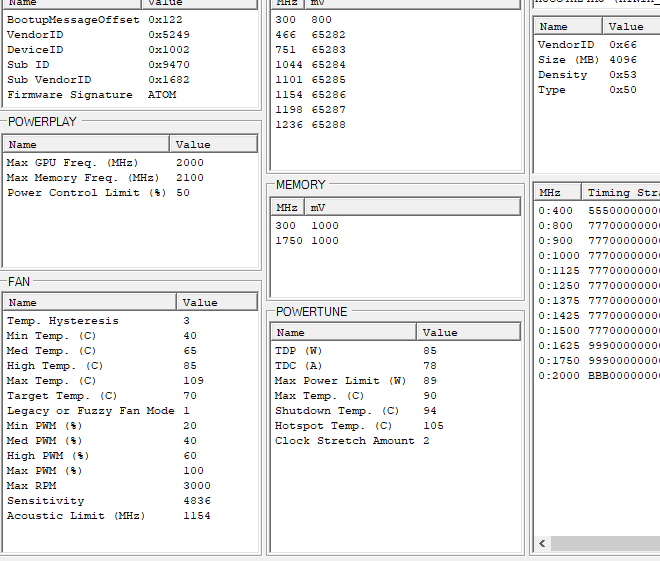Click POWERTUNE Value column header
This screenshot has height=561, width=660.
[x=468, y=332]
